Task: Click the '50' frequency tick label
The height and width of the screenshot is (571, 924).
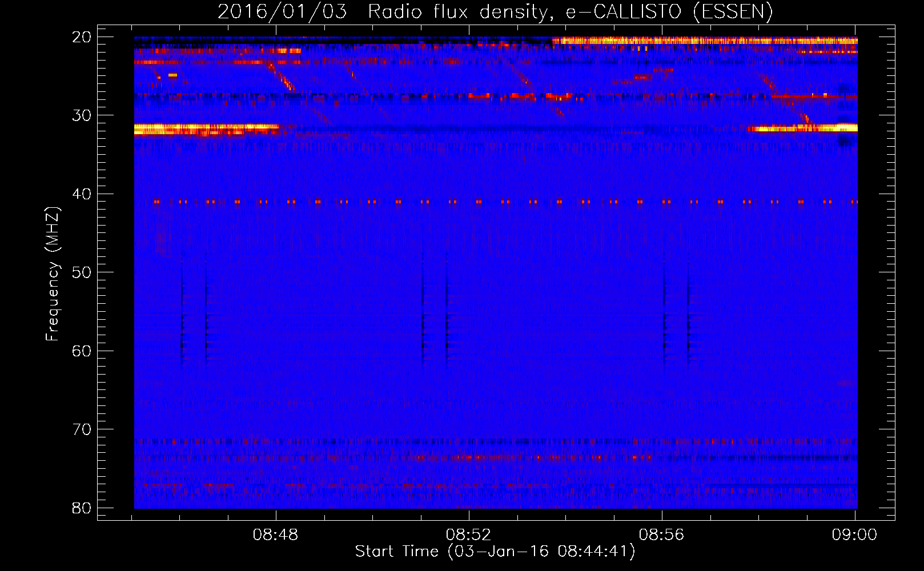Action: (x=82, y=272)
